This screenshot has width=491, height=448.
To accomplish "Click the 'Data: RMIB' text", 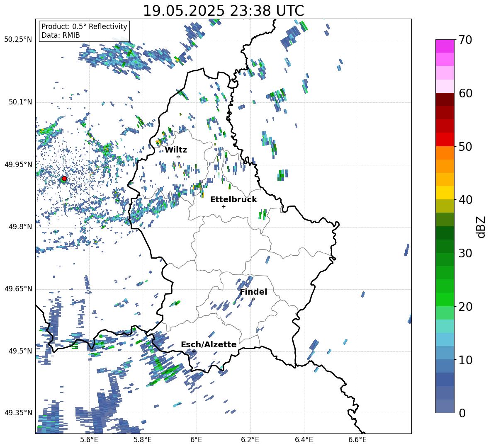I will coord(61,35).
